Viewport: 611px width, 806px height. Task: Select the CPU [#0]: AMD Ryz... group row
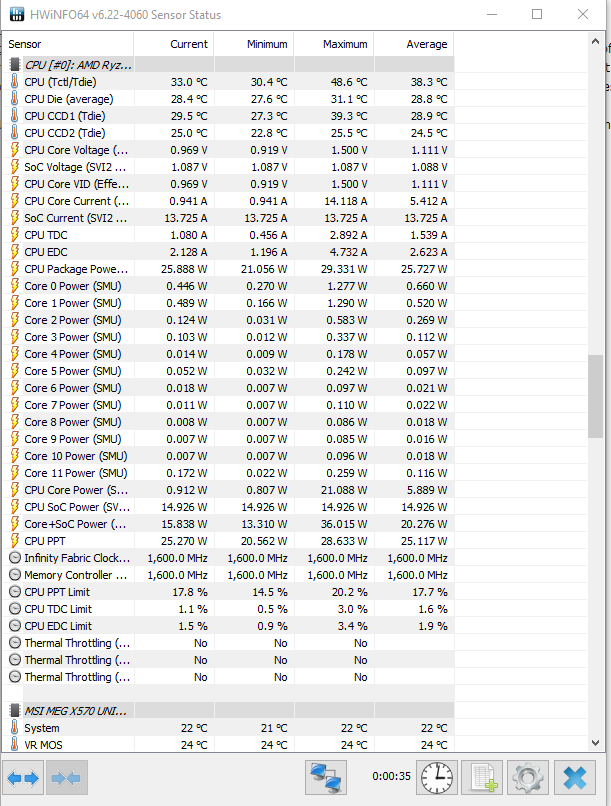tap(229, 65)
